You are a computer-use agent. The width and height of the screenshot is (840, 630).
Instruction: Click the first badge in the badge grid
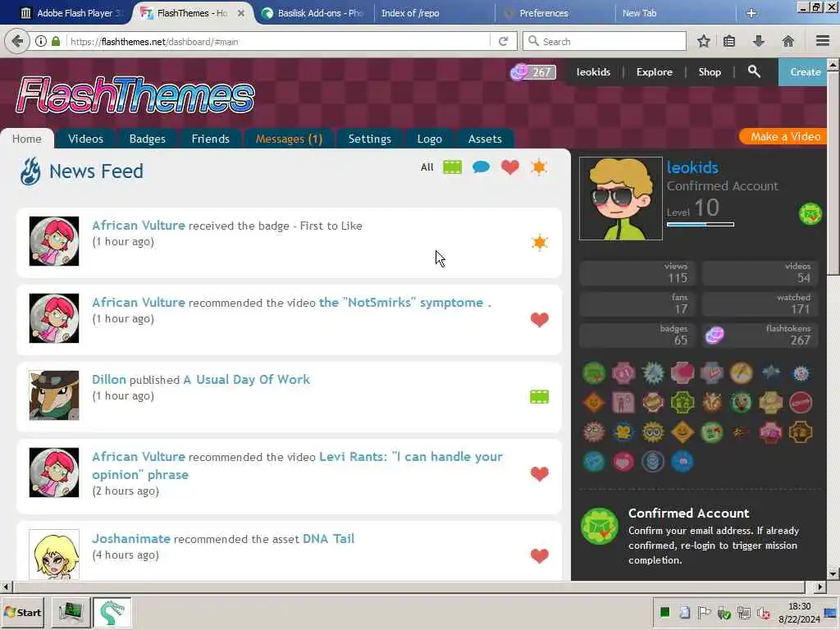tap(594, 373)
